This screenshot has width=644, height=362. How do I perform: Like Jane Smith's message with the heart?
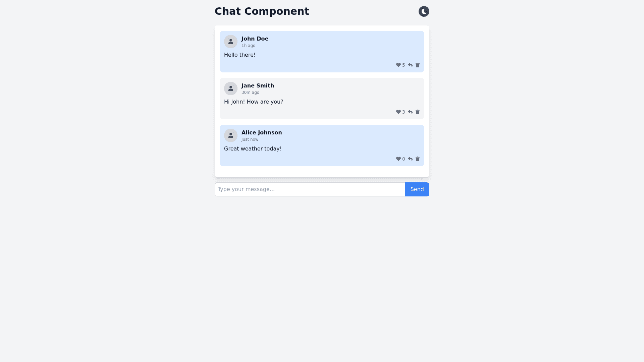click(x=398, y=112)
